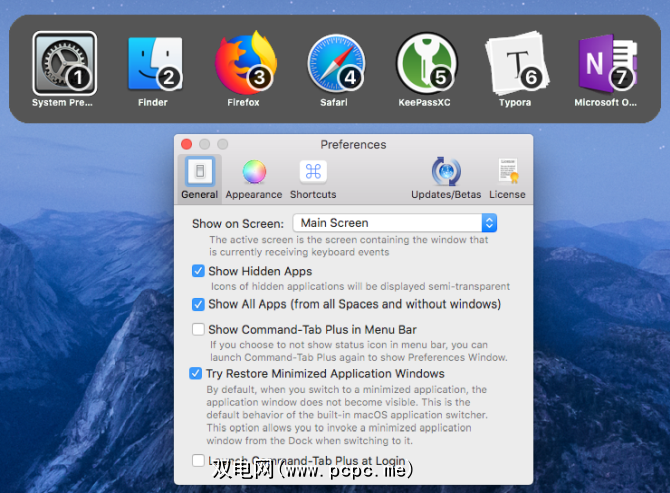Open the Updates/Betas preferences tab
The image size is (670, 493).
point(446,178)
